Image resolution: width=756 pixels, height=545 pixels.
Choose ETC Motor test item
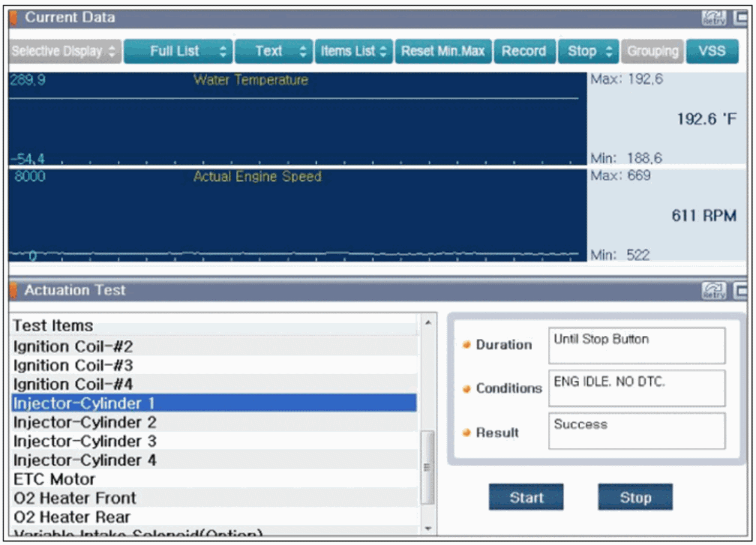[x=214, y=479]
